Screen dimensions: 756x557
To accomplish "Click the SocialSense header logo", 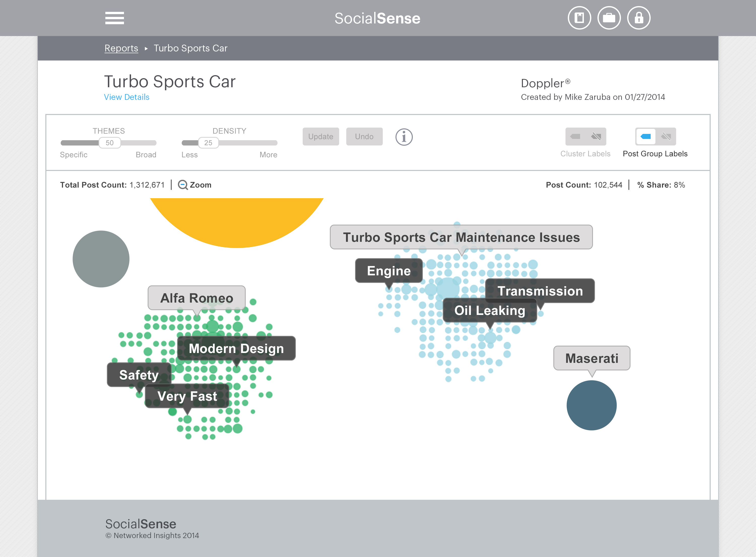I will click(377, 18).
